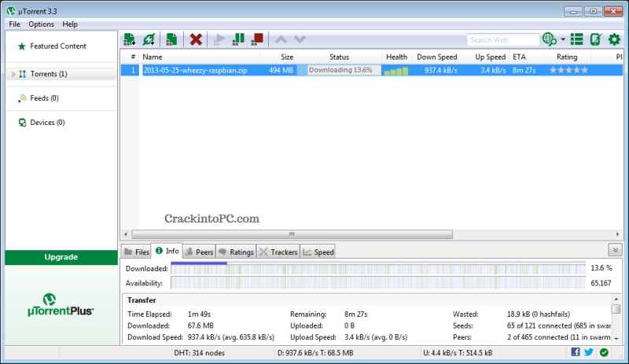Screen dimensions: 629x364
Task: Click the search globe icon
Action: 549,39
